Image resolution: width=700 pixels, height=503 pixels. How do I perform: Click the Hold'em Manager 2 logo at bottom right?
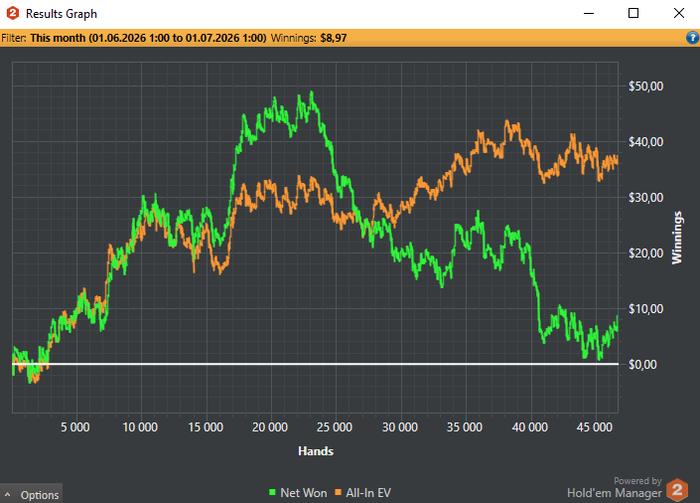pyautogui.click(x=677, y=490)
